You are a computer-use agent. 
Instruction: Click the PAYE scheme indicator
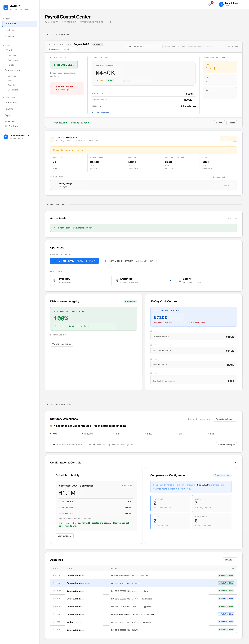pyautogui.click(x=54, y=434)
